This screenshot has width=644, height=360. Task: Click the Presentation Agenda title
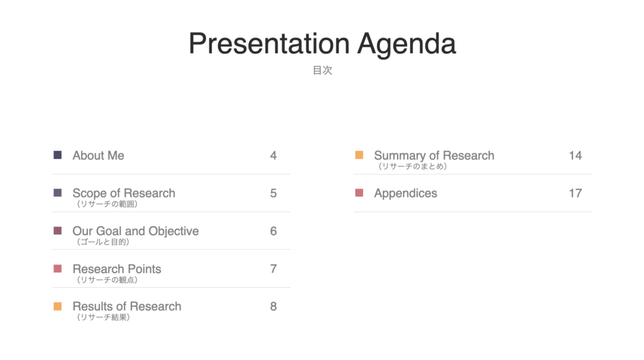[323, 43]
